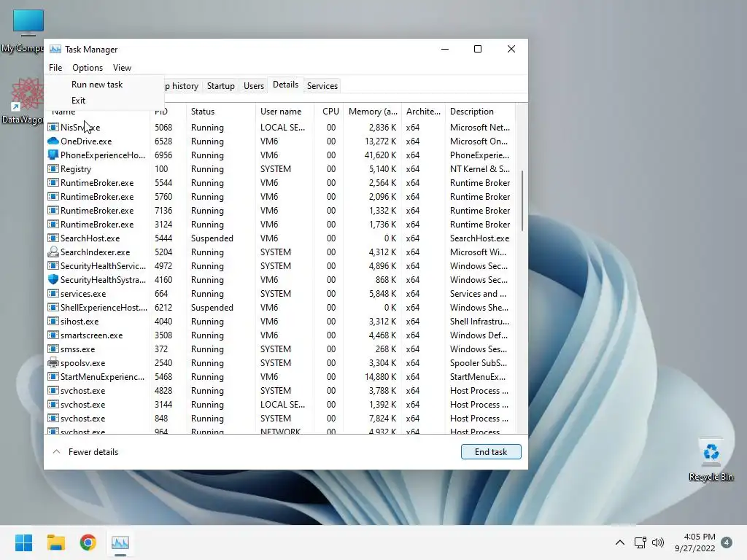Click the Task Manager taskbar icon
Screen dimensions: 747x560
pyautogui.click(x=120, y=542)
